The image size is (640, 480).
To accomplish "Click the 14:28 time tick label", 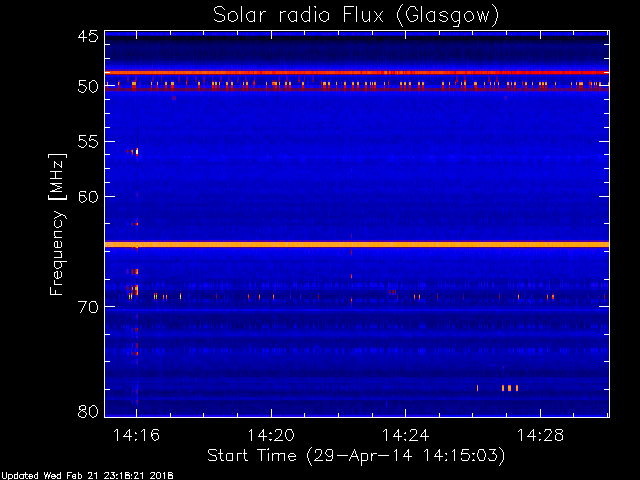I will (540, 435).
